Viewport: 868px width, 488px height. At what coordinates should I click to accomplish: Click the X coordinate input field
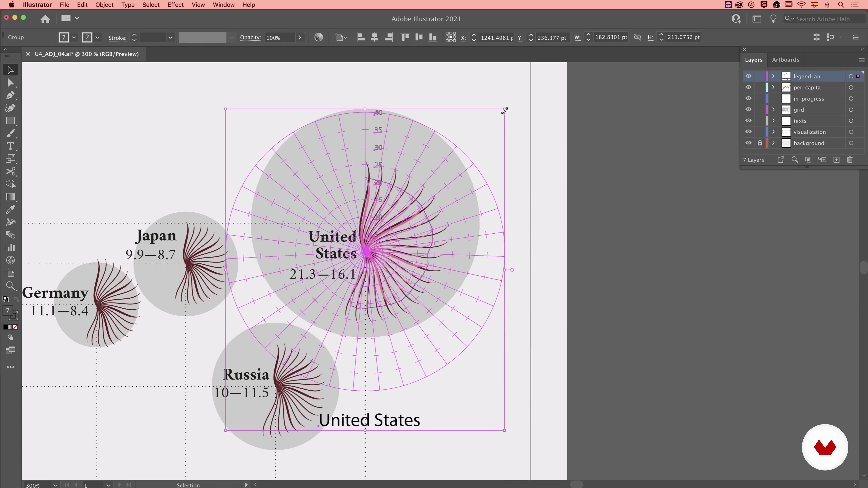[497, 37]
